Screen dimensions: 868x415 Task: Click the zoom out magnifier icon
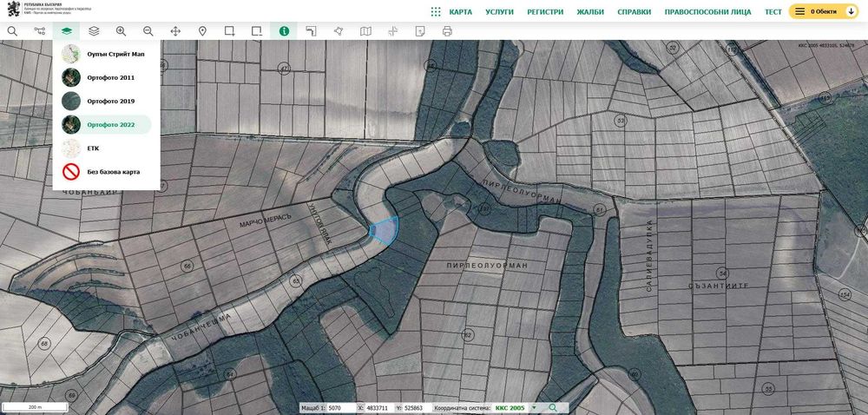(x=148, y=30)
